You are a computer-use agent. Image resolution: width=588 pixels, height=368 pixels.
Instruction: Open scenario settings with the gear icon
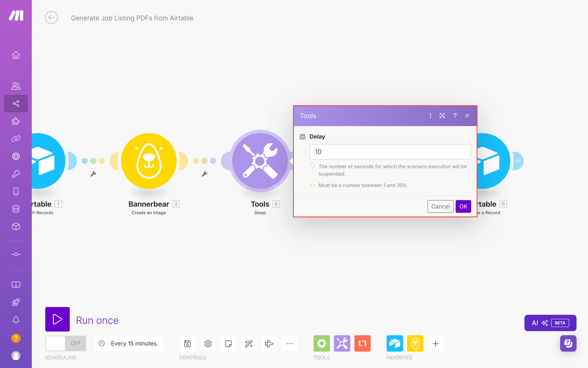pos(208,343)
